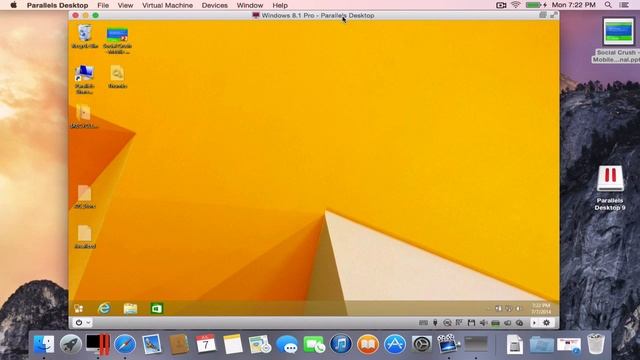
Task: Open Notification Center from the menu bar
Action: click(624, 5)
